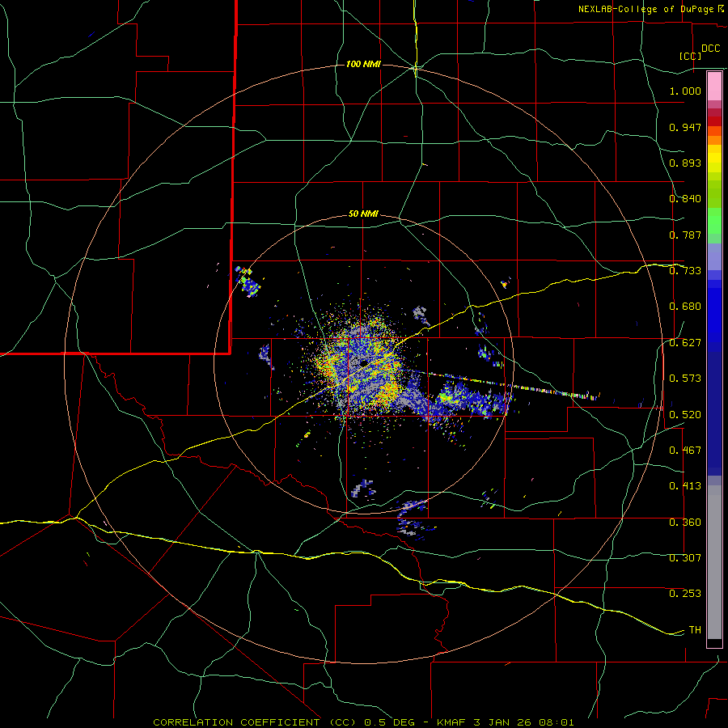Click the 0.947 scale value
The image size is (728, 728).
point(685,127)
